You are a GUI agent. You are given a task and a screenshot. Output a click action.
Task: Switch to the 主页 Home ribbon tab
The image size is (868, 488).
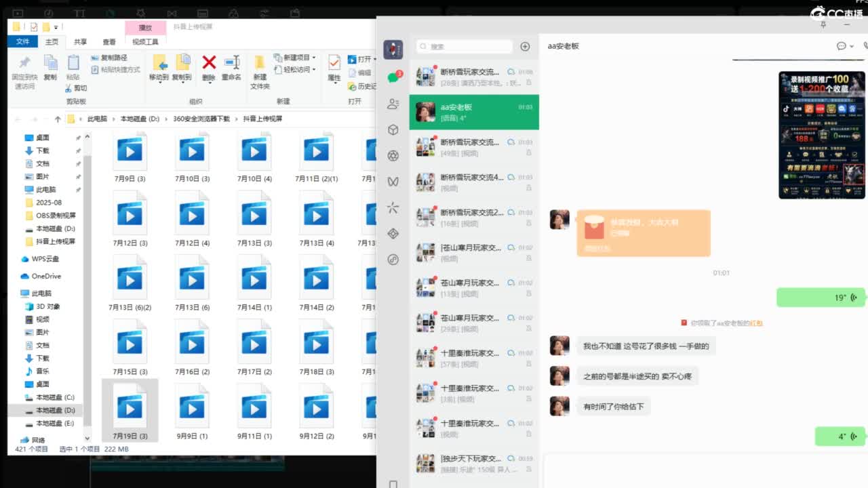[52, 42]
